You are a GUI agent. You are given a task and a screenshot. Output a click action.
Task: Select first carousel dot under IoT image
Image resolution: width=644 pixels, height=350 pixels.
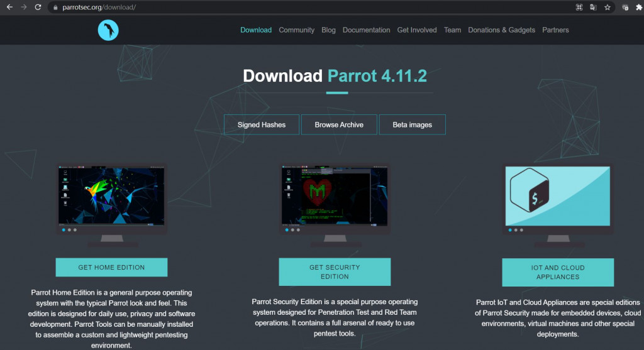[x=510, y=230]
